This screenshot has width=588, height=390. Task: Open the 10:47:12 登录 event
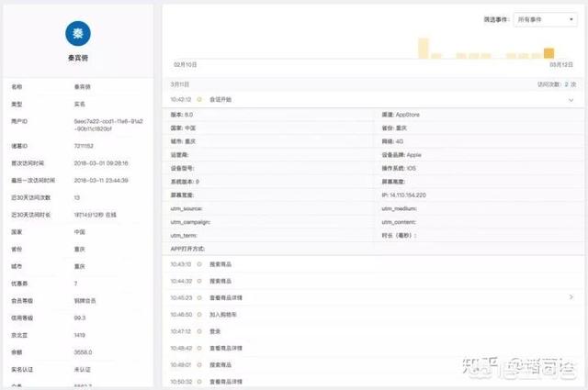tap(215, 331)
